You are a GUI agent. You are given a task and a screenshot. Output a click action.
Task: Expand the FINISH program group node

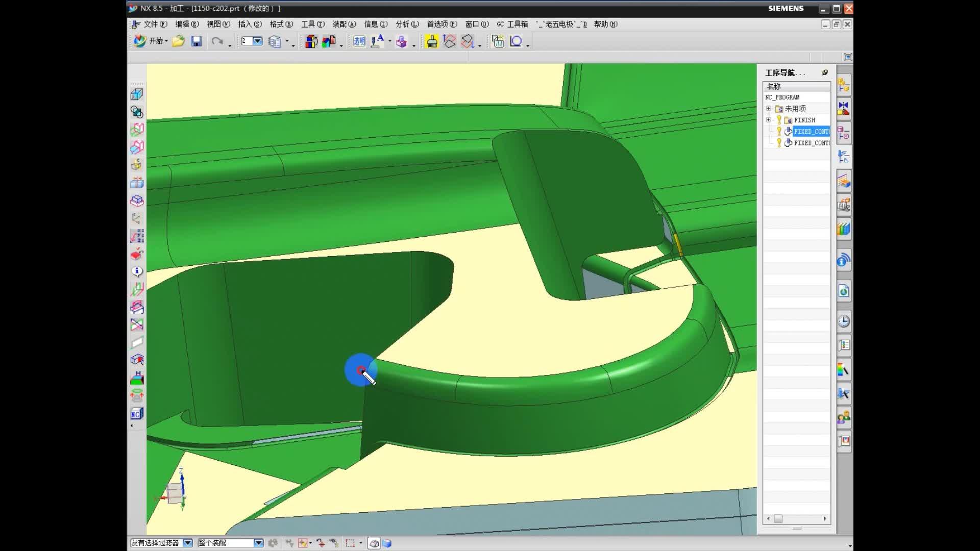(768, 120)
